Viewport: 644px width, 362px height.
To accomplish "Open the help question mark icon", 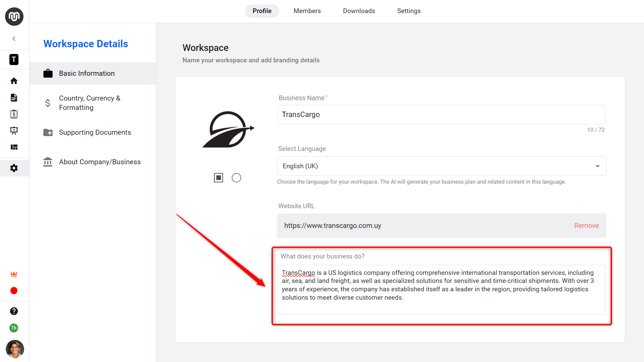I will (14, 311).
